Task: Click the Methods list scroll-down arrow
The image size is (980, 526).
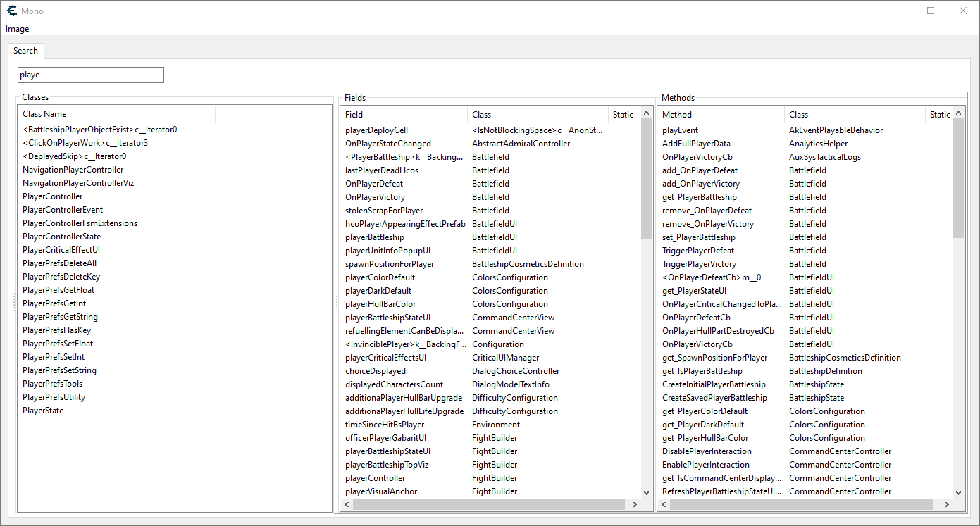Action: [958, 493]
